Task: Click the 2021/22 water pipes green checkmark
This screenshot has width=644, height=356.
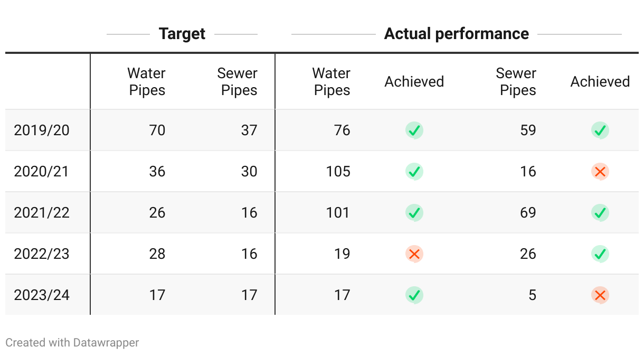Action: point(414,212)
